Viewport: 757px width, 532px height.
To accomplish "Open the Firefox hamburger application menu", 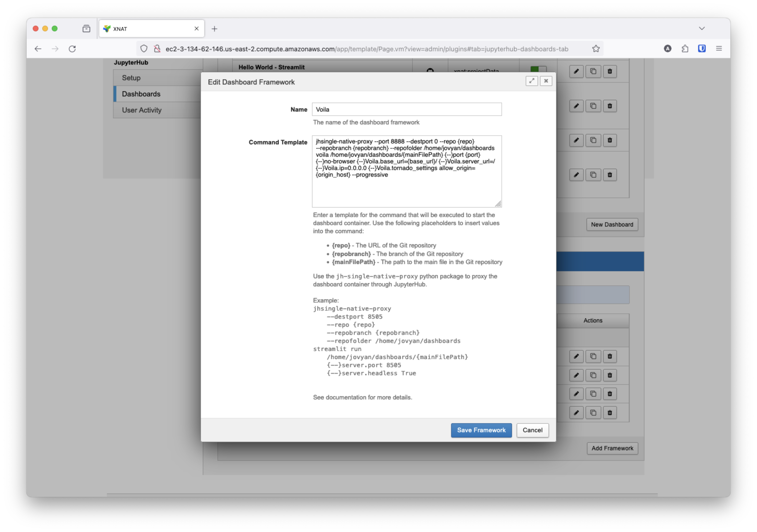I will pos(719,49).
